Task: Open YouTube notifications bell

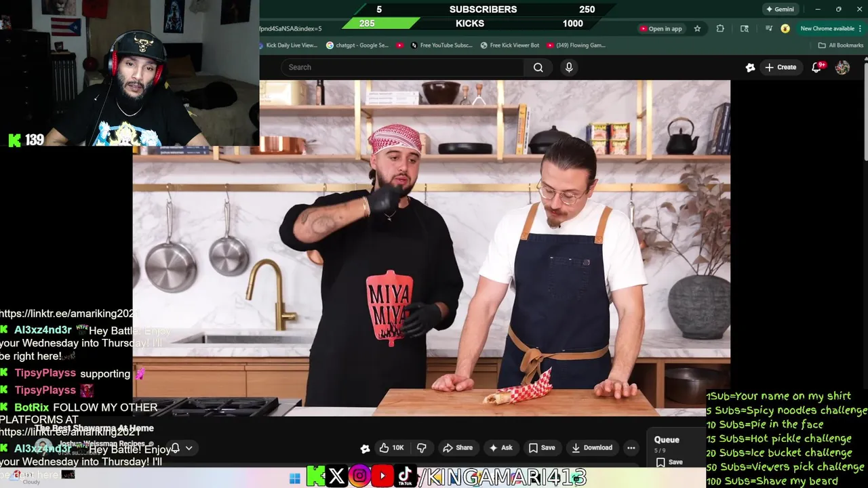Action: click(x=816, y=67)
